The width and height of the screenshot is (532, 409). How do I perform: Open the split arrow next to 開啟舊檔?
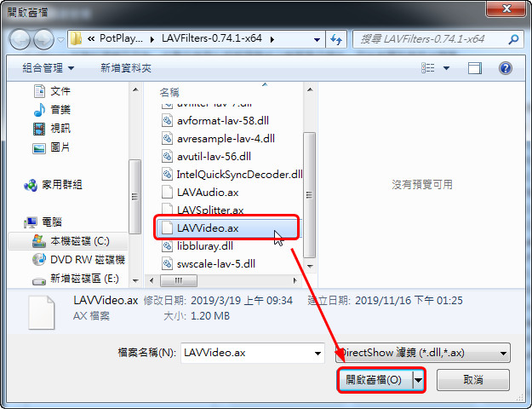coord(418,380)
